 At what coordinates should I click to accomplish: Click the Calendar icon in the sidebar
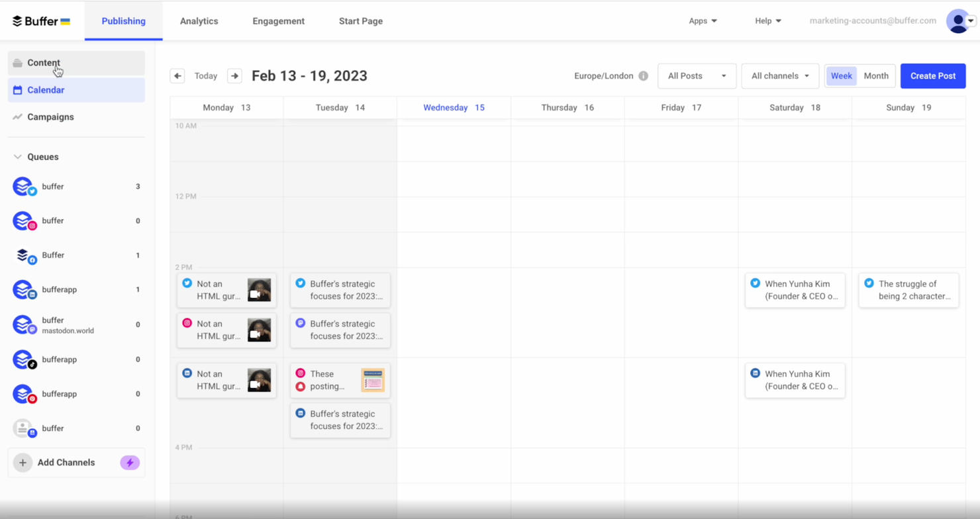point(18,90)
